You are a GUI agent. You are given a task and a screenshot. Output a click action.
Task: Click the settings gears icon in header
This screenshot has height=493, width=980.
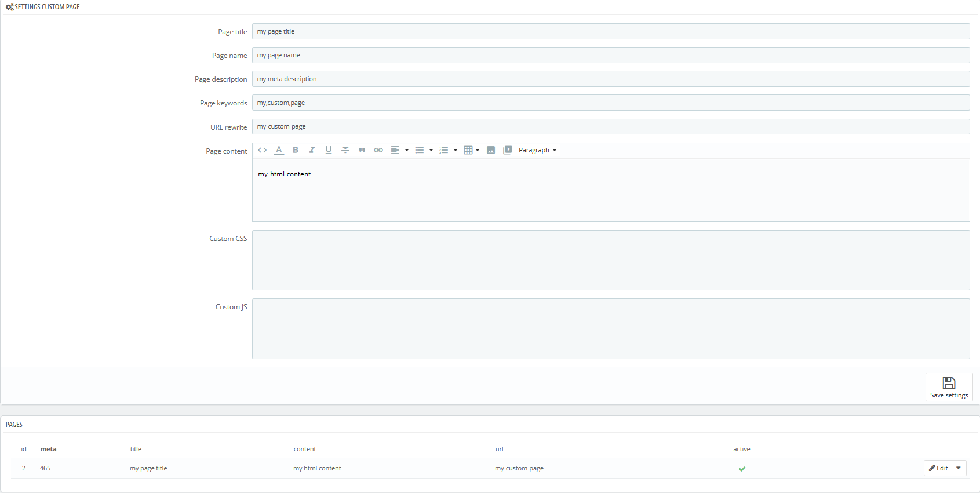click(x=10, y=7)
